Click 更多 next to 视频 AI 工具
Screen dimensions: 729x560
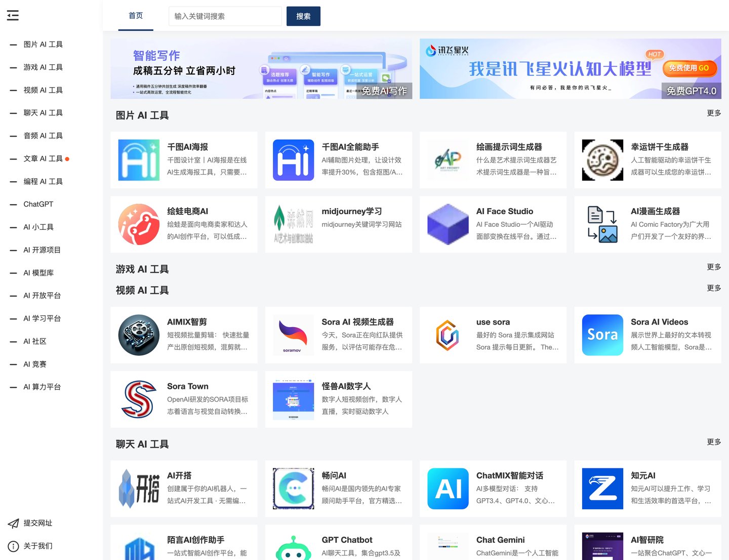click(x=714, y=288)
